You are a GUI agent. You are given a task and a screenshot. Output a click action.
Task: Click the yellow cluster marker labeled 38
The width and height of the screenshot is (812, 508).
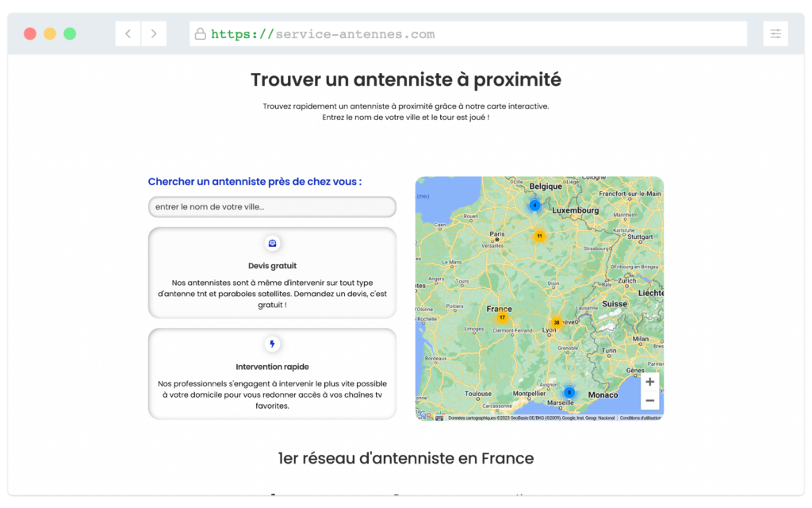(556, 322)
